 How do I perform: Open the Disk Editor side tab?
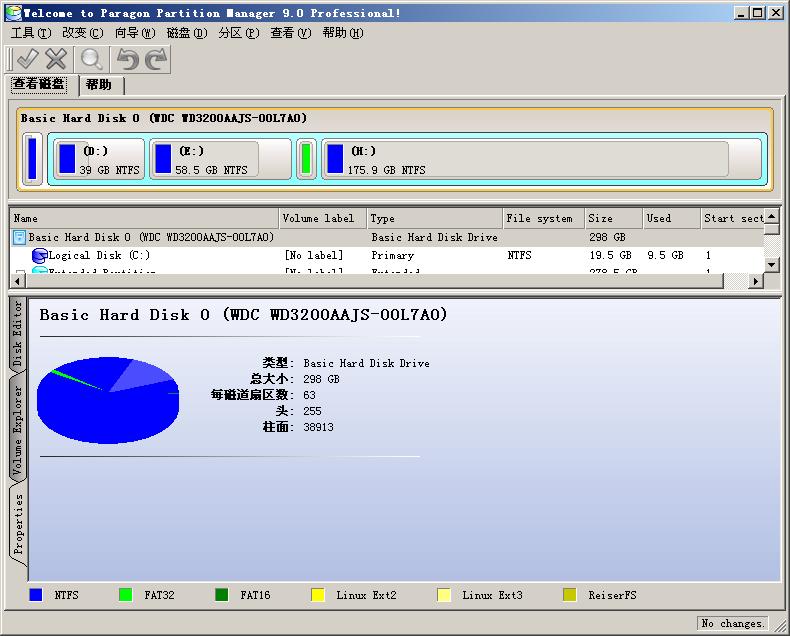pos(17,334)
